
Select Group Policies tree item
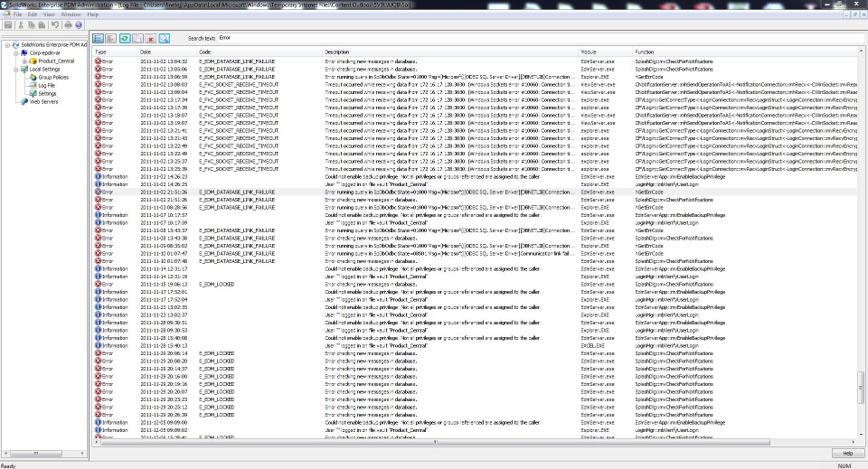tap(53, 78)
